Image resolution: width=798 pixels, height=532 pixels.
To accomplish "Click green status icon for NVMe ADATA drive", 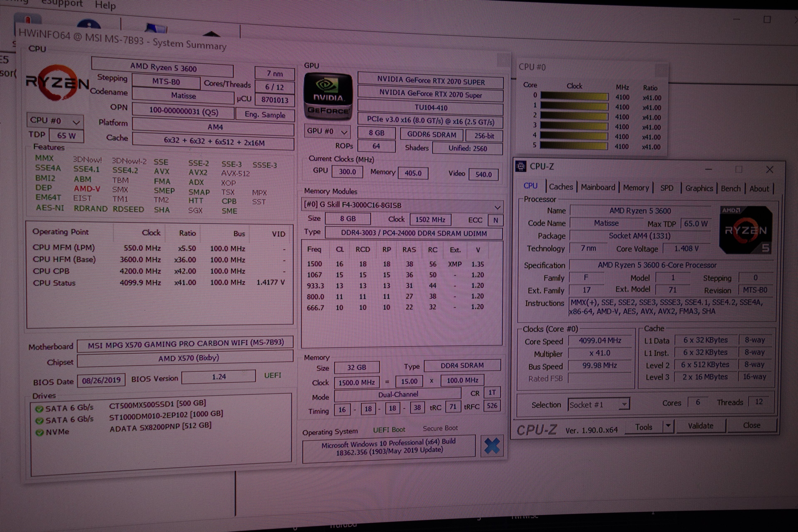I will tap(40, 433).
